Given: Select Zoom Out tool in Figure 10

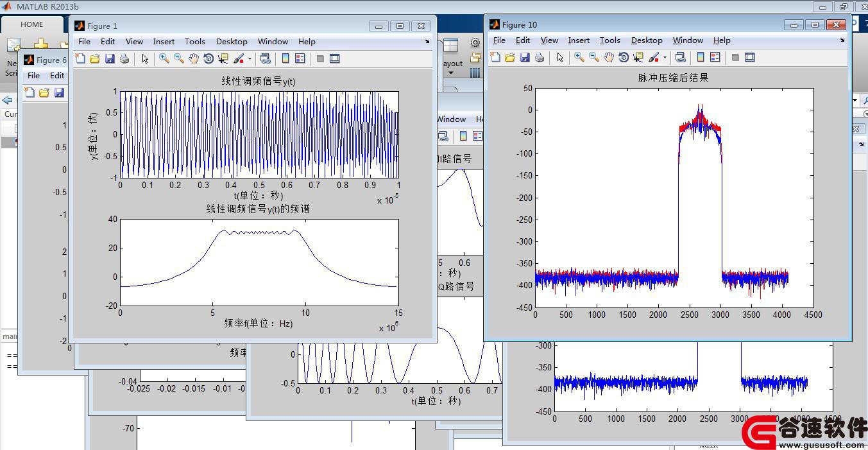Looking at the screenshot, I should pyautogui.click(x=594, y=57).
